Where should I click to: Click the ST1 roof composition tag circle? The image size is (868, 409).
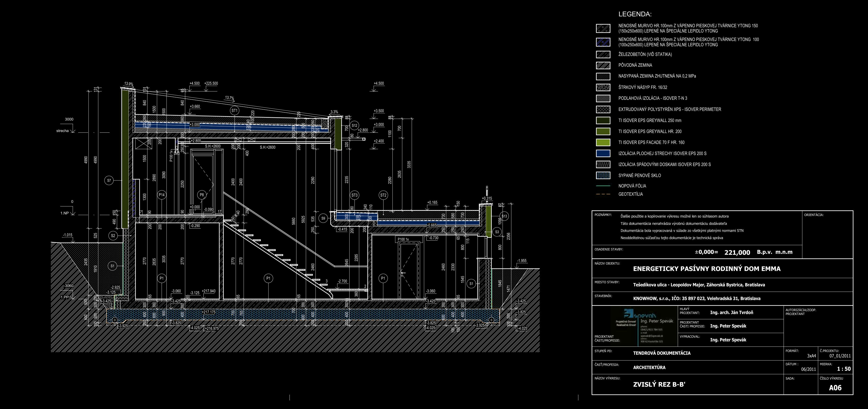(234, 111)
